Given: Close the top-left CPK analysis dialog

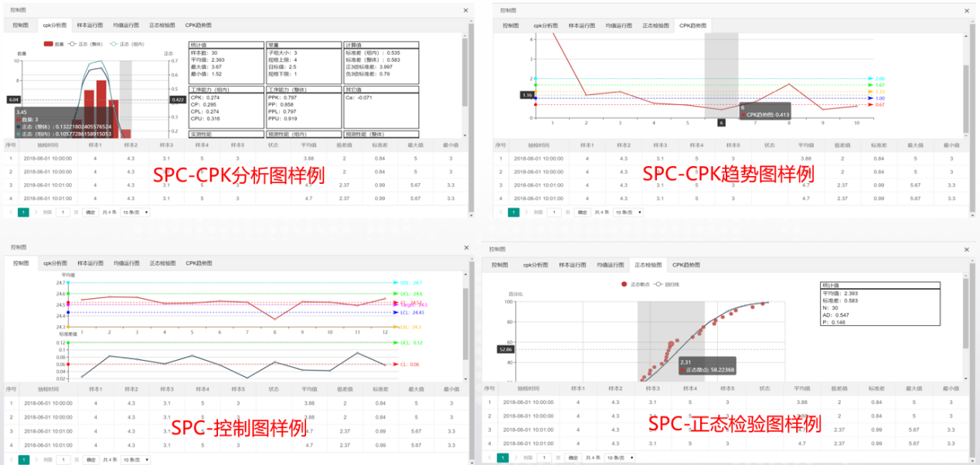Looking at the screenshot, I should (x=465, y=10).
